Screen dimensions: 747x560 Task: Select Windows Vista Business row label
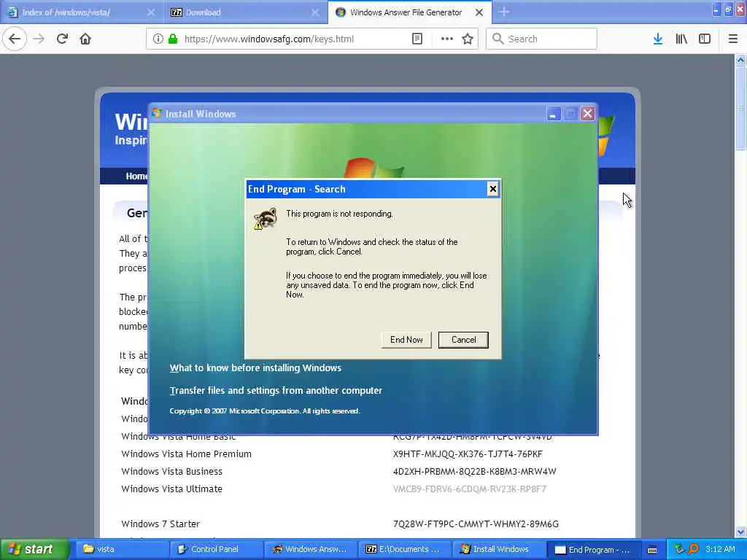click(171, 472)
